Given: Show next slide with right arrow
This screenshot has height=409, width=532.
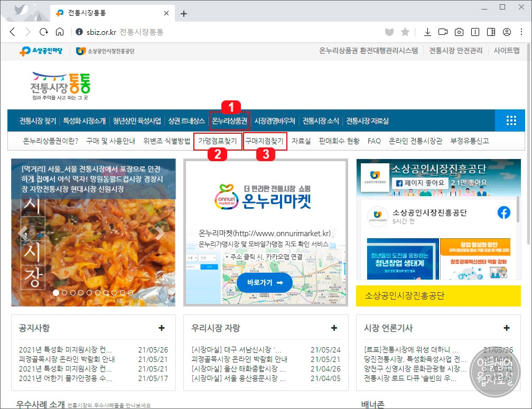Looking at the screenshot, I should (160, 233).
